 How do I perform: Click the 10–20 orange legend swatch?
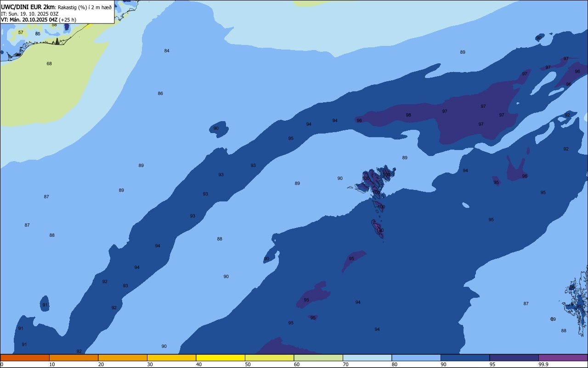[73, 357]
